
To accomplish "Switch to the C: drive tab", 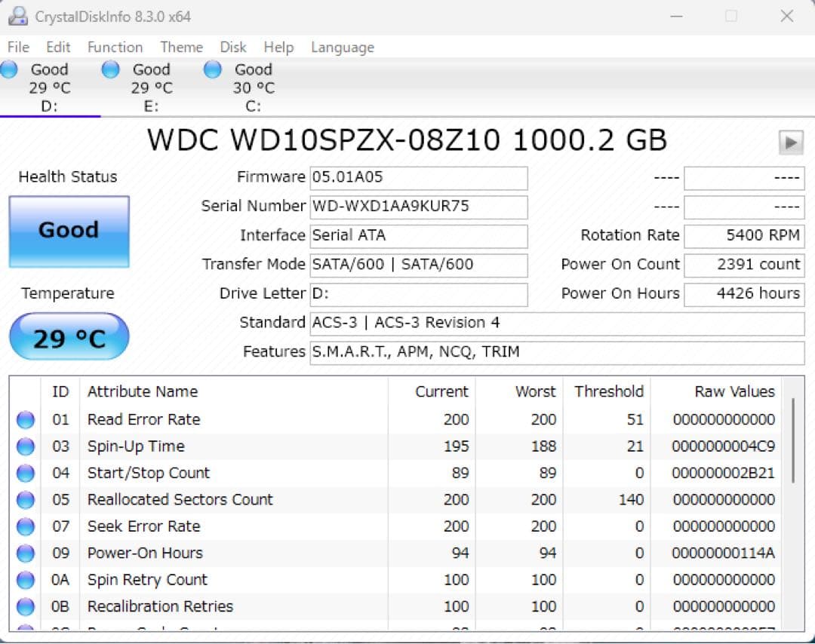I will tap(253, 87).
